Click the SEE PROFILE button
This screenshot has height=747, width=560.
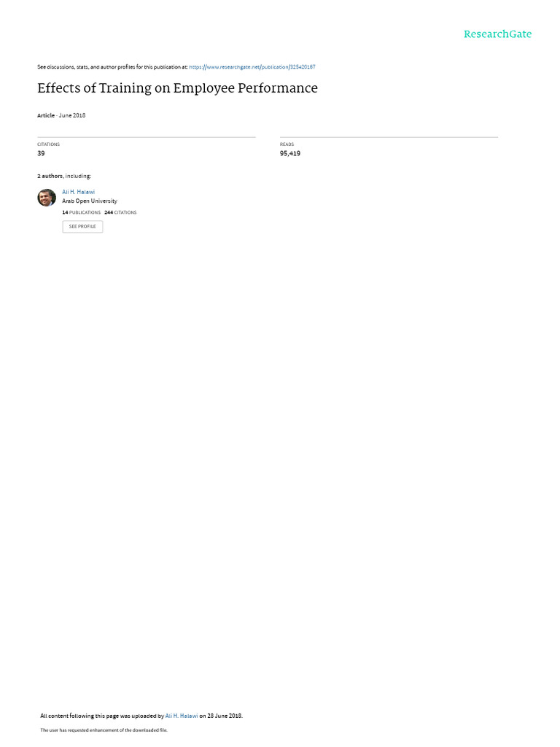(x=82, y=226)
